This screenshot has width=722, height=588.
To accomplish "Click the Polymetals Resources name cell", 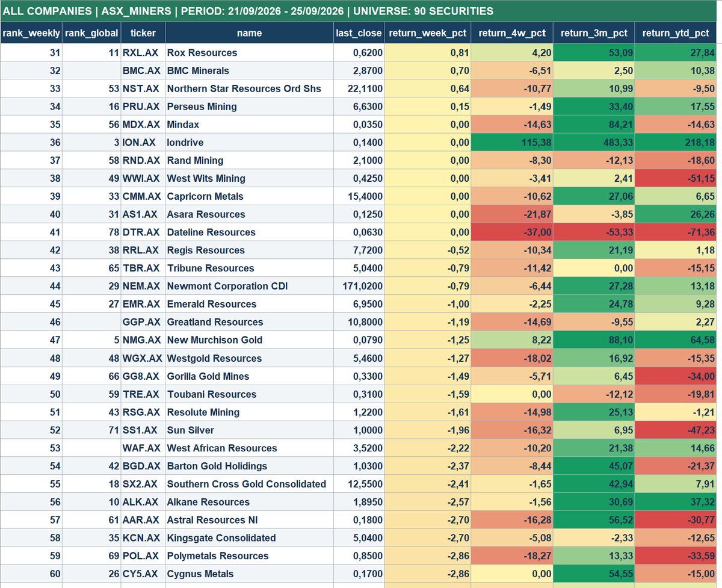I will (x=249, y=556).
